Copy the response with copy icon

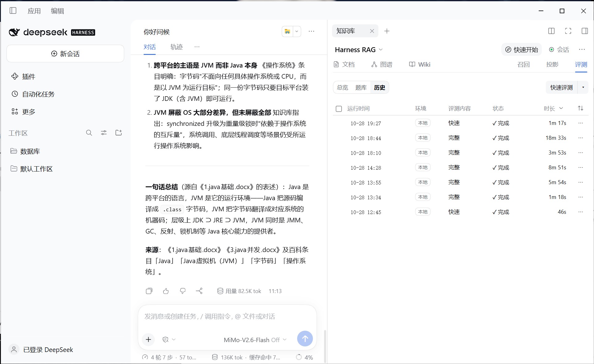[x=149, y=291]
